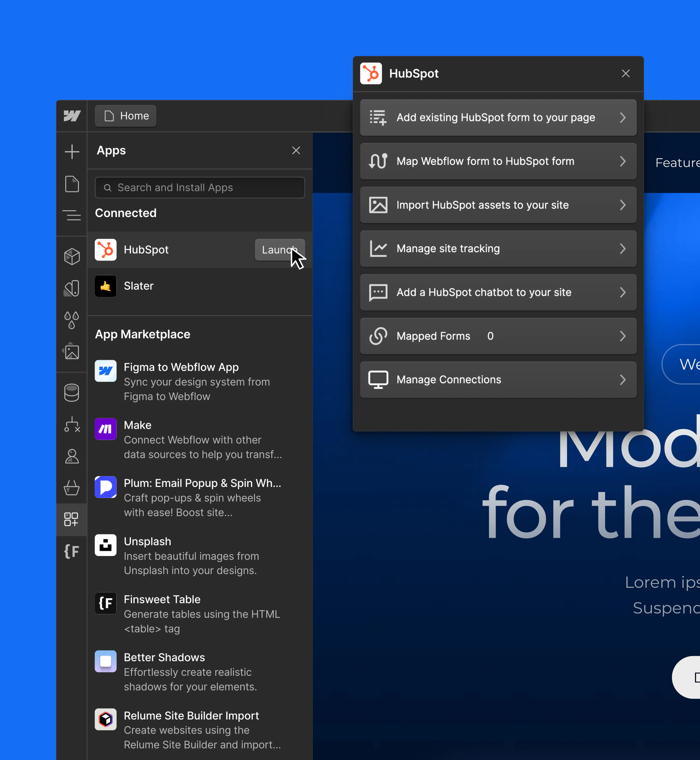Expand chevron on Import HubSpot assets row
This screenshot has height=760, width=700.
pyautogui.click(x=623, y=205)
